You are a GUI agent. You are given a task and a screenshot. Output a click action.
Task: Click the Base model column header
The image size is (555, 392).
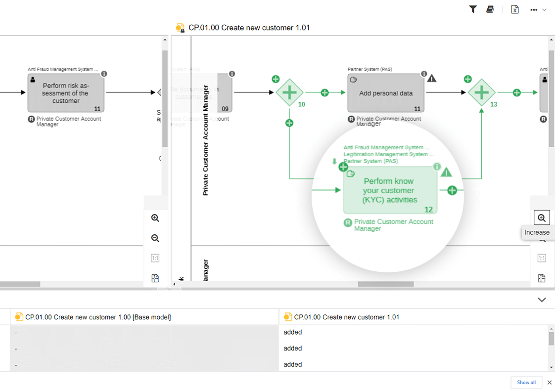98,317
